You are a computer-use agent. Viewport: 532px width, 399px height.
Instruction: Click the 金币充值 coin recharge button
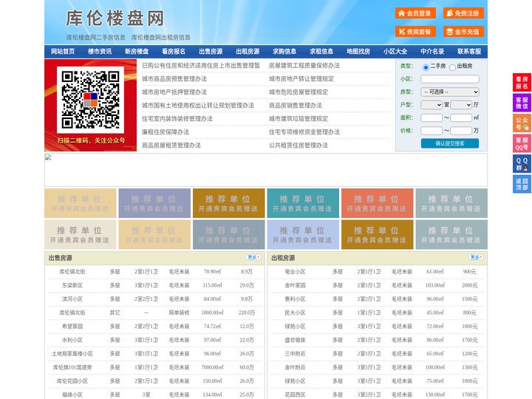click(x=463, y=32)
